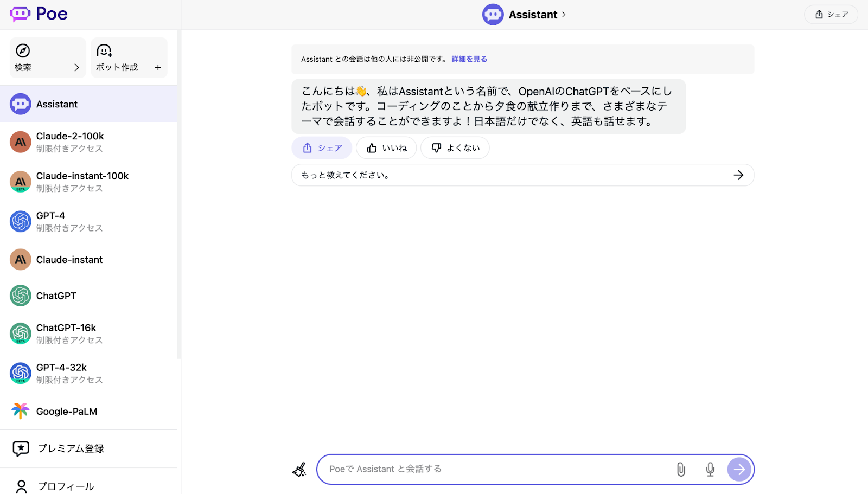Open プレミアム登録 text label
Screen dimensions: 868x494
coord(71,448)
